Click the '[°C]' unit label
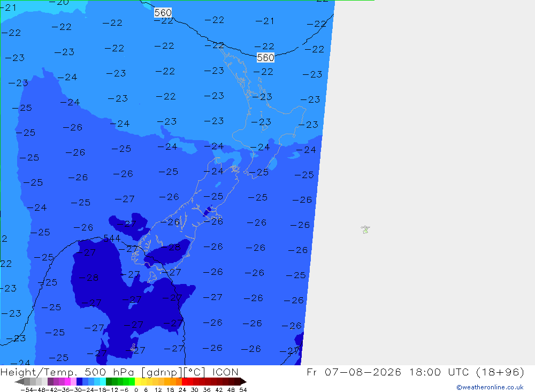 195,372
